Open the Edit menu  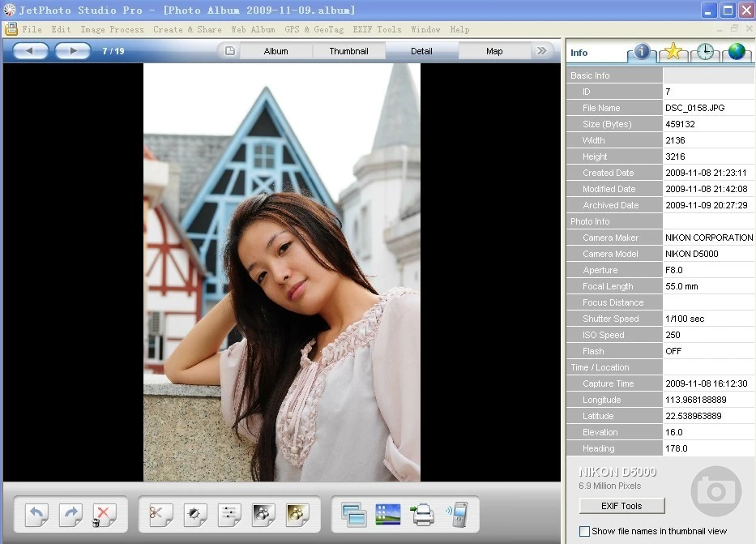[61, 29]
